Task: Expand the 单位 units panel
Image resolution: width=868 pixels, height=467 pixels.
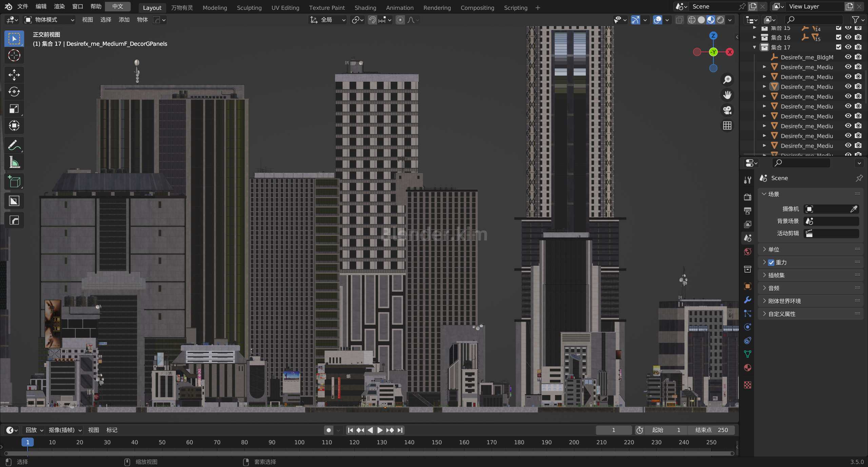Action: point(810,250)
